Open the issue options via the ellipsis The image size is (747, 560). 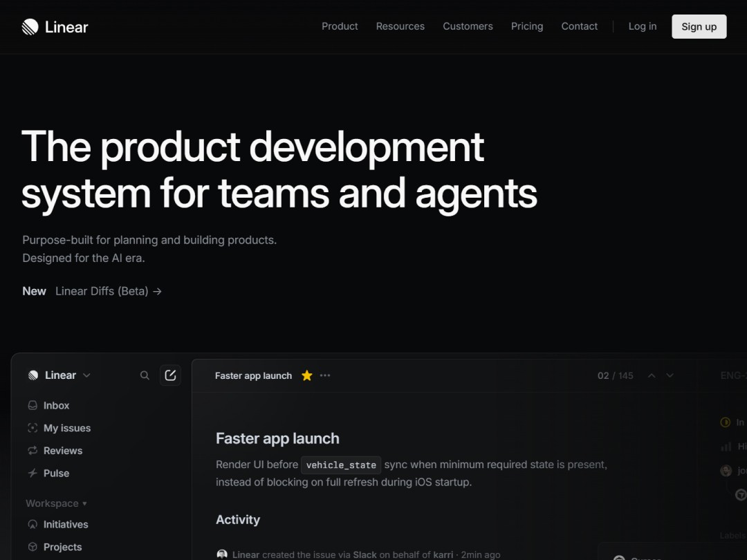[324, 375]
